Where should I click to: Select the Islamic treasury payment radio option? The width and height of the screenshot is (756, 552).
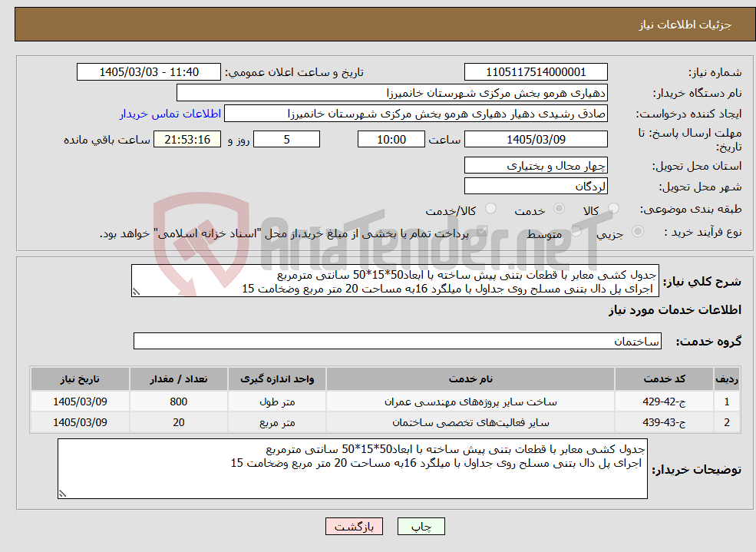point(481,231)
